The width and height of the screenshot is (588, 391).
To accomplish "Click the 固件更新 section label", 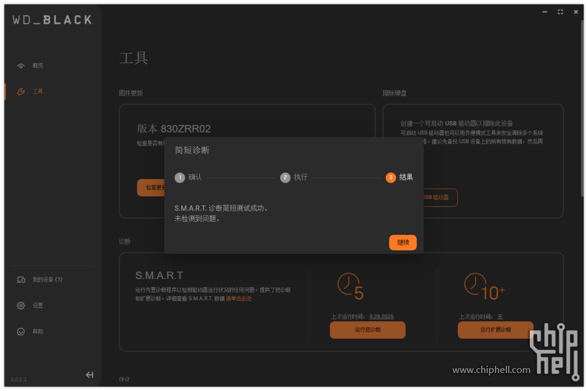I will (x=131, y=93).
